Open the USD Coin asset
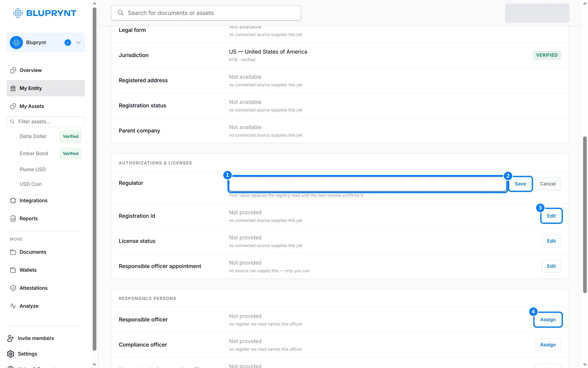Screen dimensions: 588x368 click(31, 184)
